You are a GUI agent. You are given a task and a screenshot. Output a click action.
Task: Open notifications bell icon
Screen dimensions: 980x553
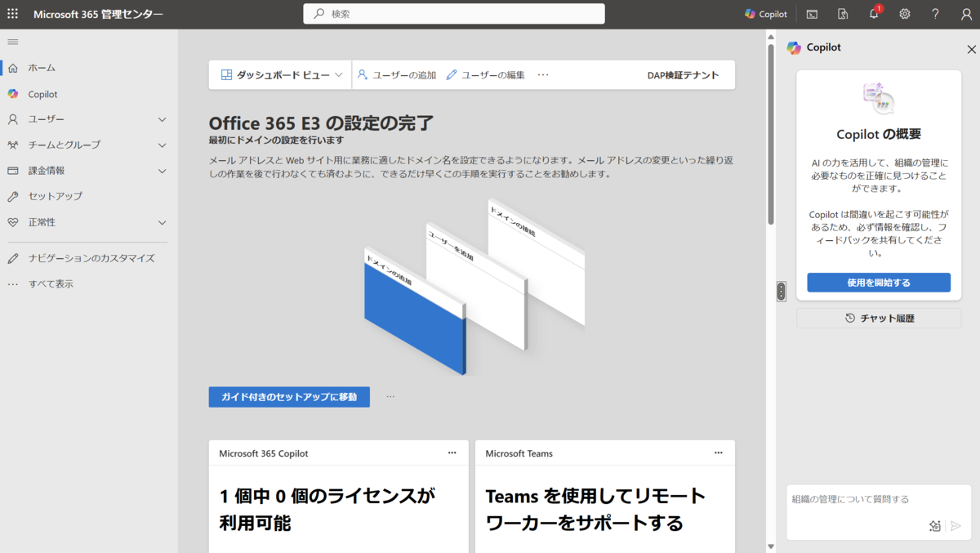[874, 14]
